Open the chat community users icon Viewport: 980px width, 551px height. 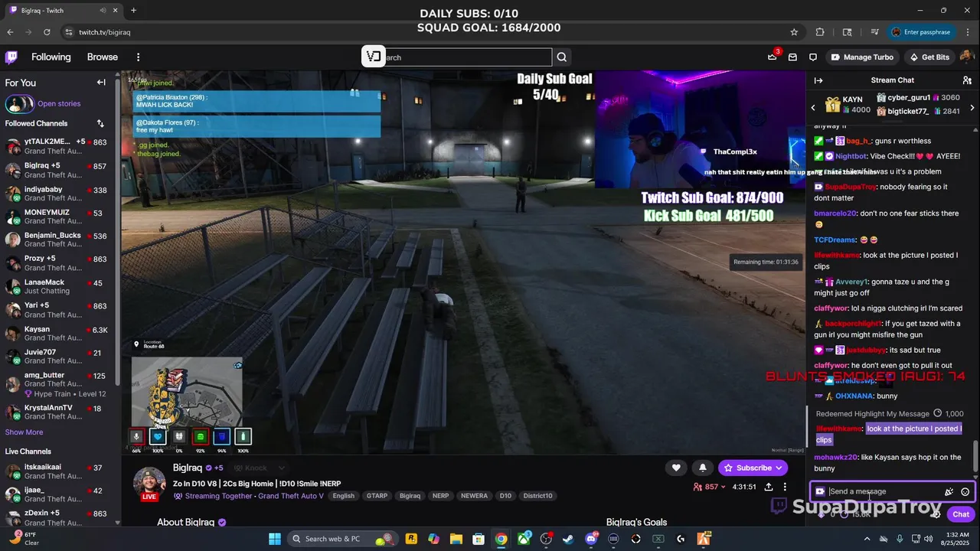click(967, 80)
